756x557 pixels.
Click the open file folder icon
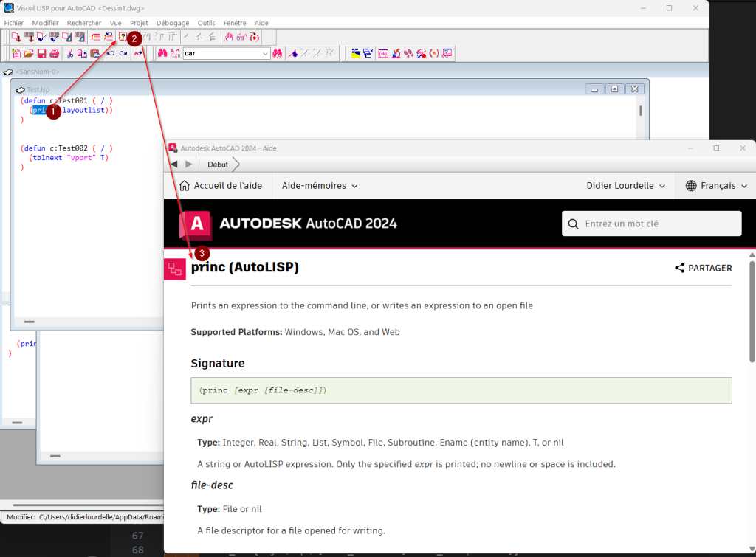pos(29,53)
